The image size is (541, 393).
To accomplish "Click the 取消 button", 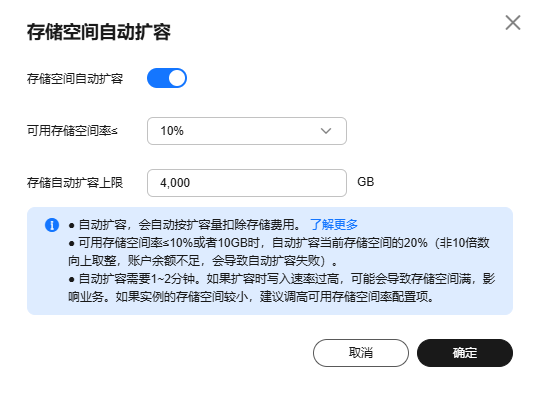I will [361, 353].
